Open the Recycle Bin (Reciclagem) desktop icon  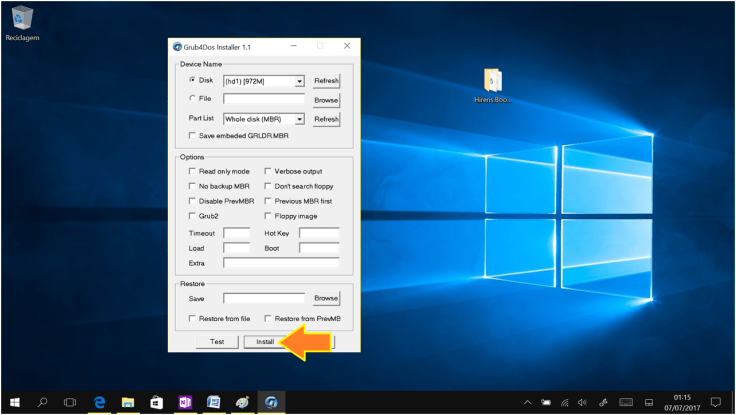click(20, 18)
